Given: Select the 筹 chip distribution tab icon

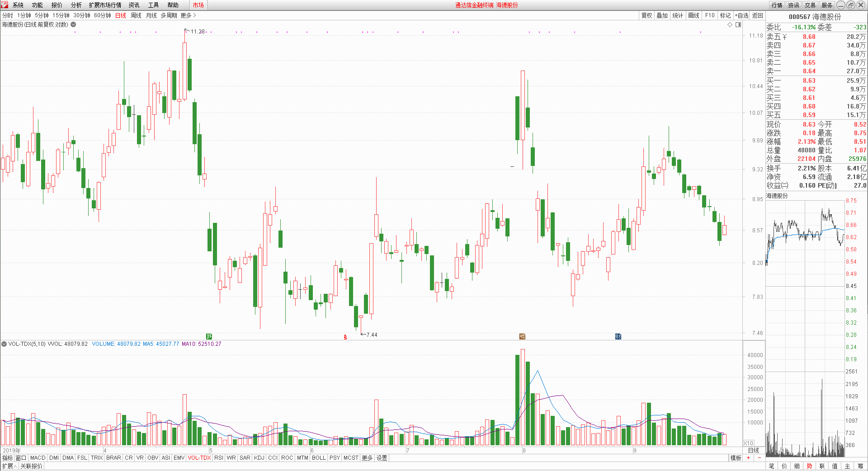Looking at the screenshot, I should tap(860, 466).
